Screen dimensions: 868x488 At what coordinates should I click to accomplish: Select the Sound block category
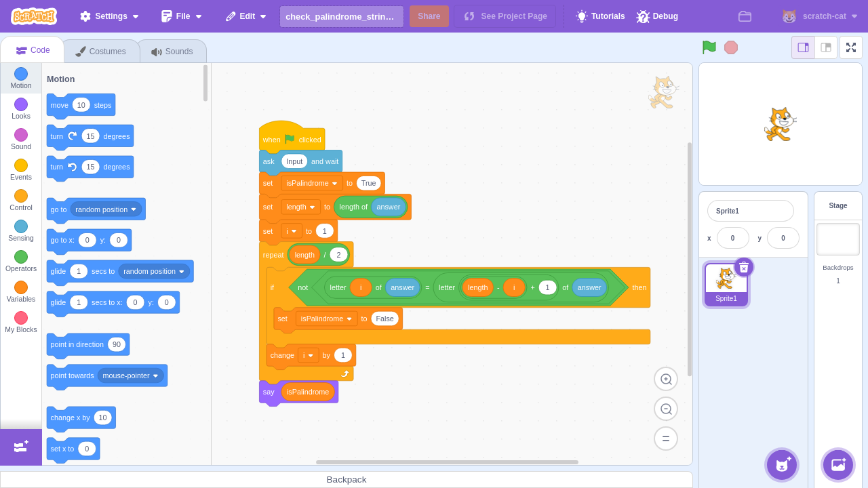pos(21,139)
